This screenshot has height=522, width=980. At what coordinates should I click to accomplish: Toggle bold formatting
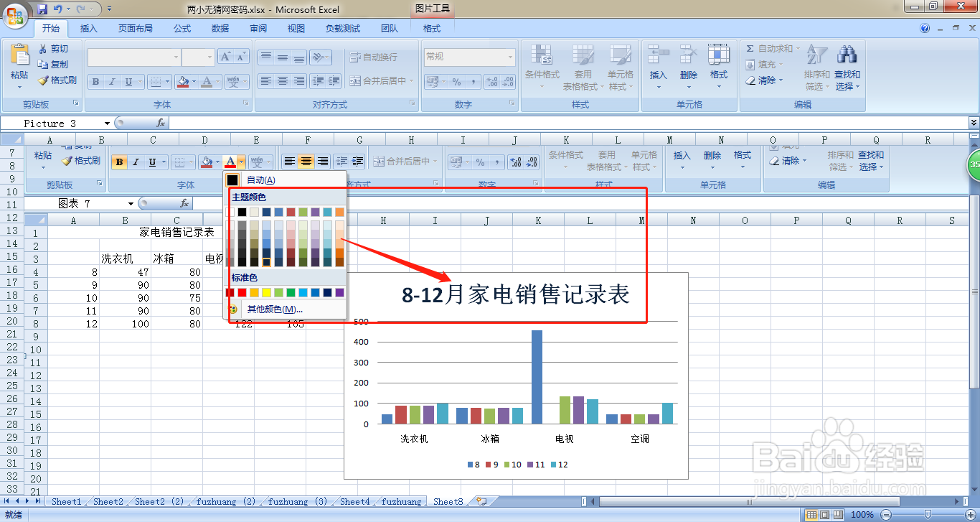coord(95,81)
